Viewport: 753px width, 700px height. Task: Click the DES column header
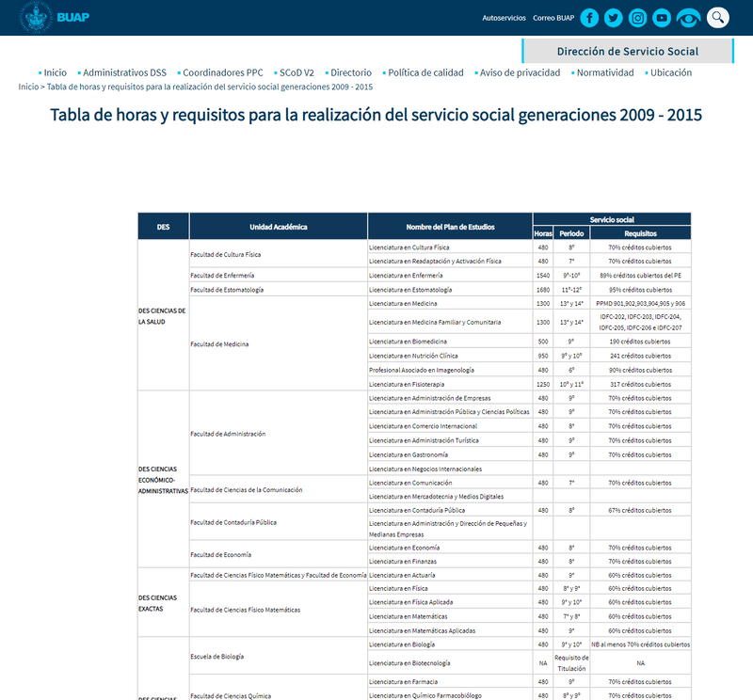[x=163, y=227]
